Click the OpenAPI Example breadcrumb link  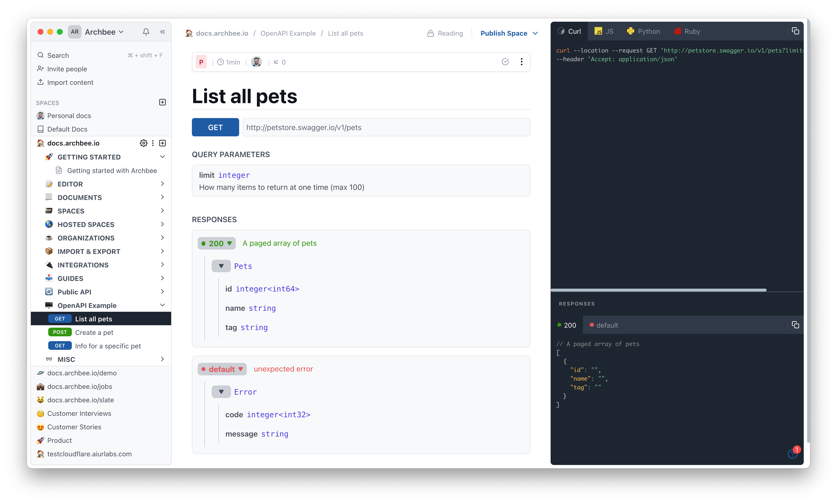pos(288,33)
